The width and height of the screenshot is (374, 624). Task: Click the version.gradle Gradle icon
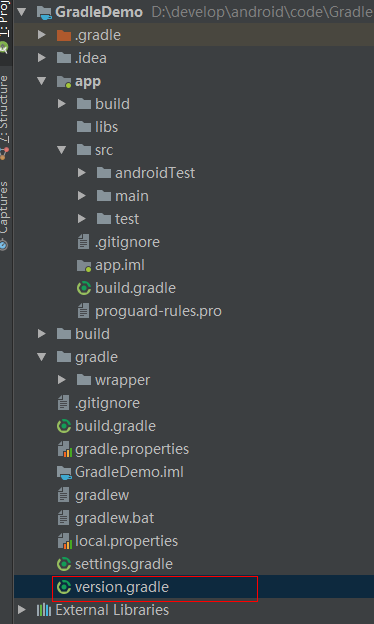click(64, 587)
